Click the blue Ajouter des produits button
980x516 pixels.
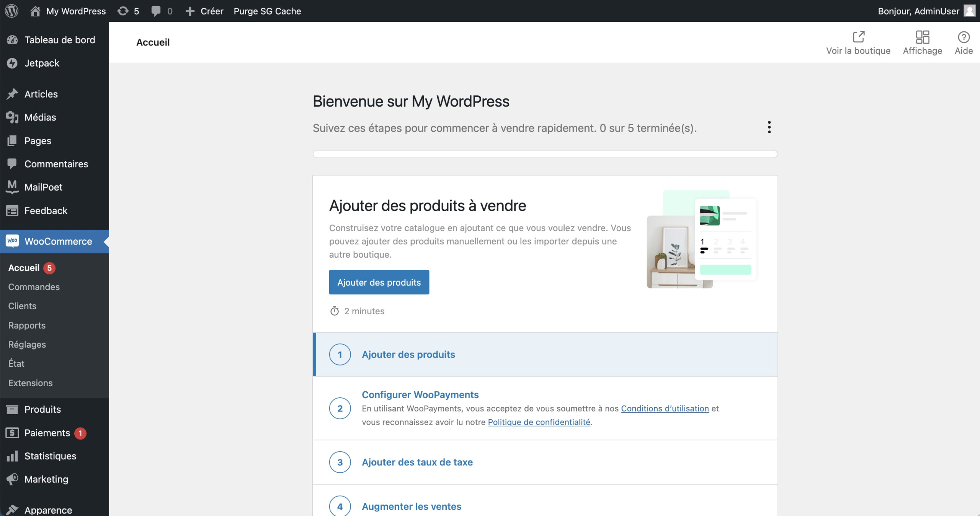[379, 282]
